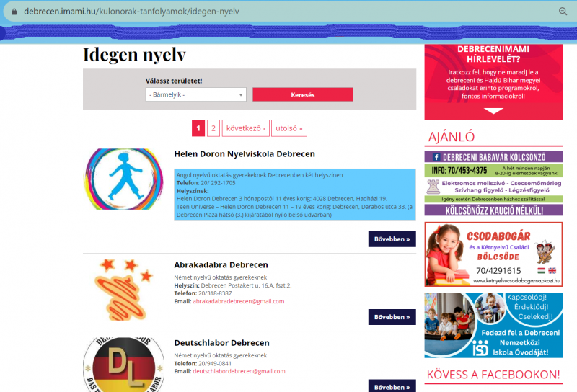This screenshot has width=577, height=392.
Task: Click chess rook icon in Babavár ad
Action: tap(433, 187)
